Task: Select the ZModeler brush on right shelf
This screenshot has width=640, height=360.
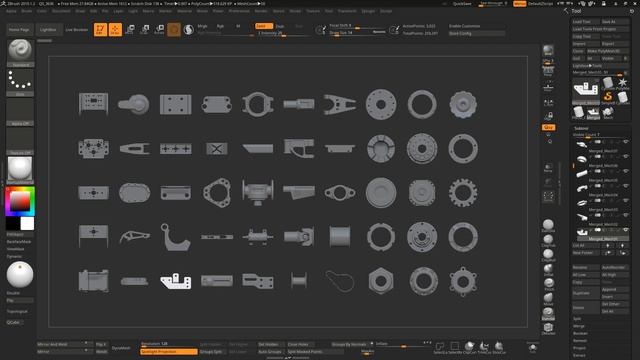Action: tap(548, 329)
